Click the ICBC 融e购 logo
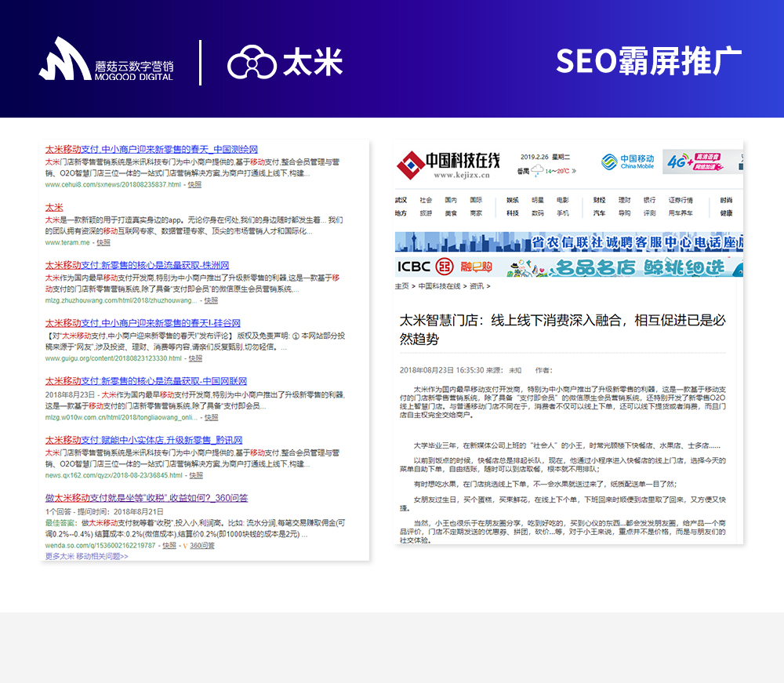 click(445, 267)
